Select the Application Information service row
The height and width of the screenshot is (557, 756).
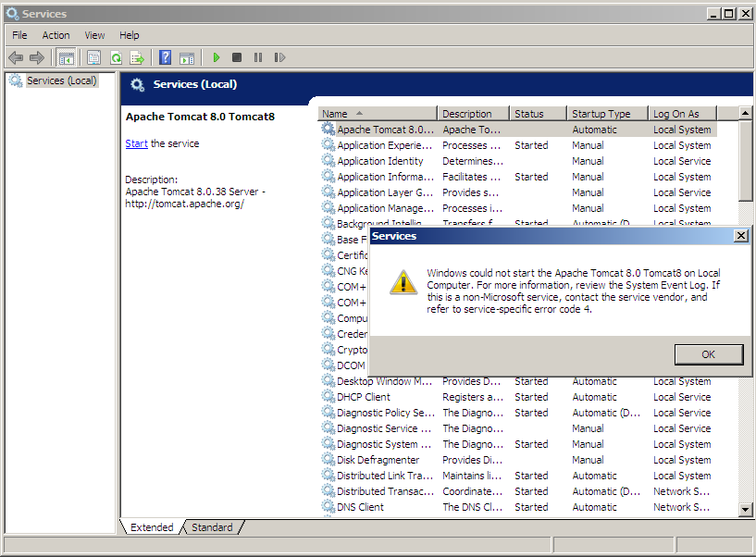point(519,177)
